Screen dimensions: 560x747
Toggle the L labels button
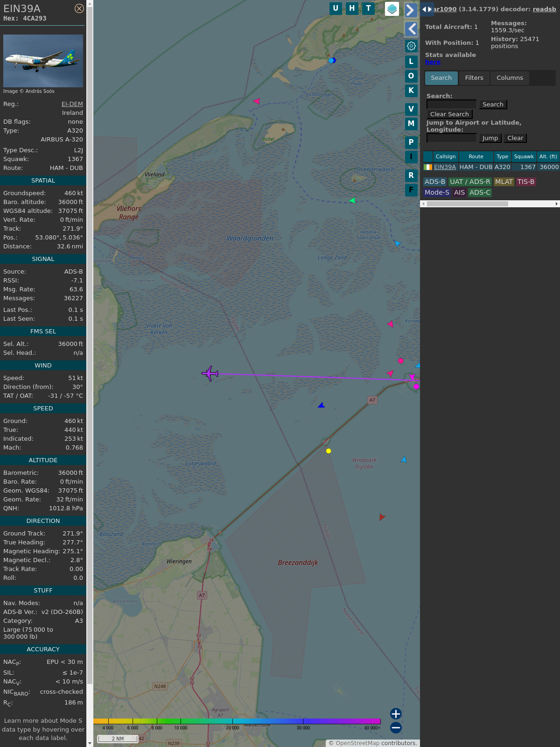(411, 62)
